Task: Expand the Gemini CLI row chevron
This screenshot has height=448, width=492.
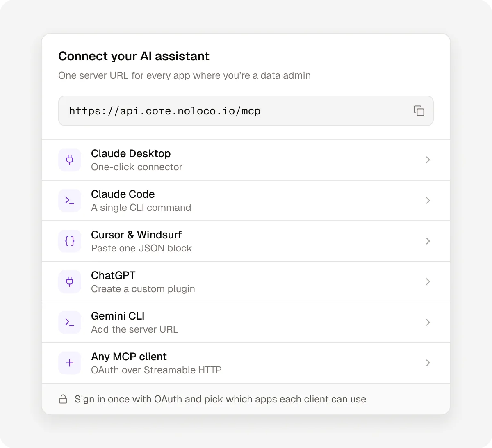Action: tap(428, 322)
